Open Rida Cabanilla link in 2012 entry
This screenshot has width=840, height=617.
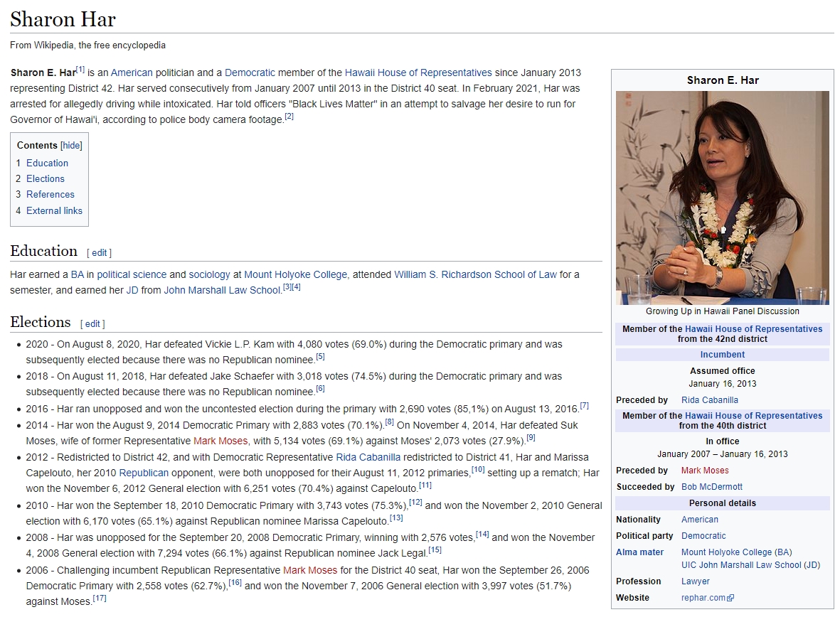[368, 457]
